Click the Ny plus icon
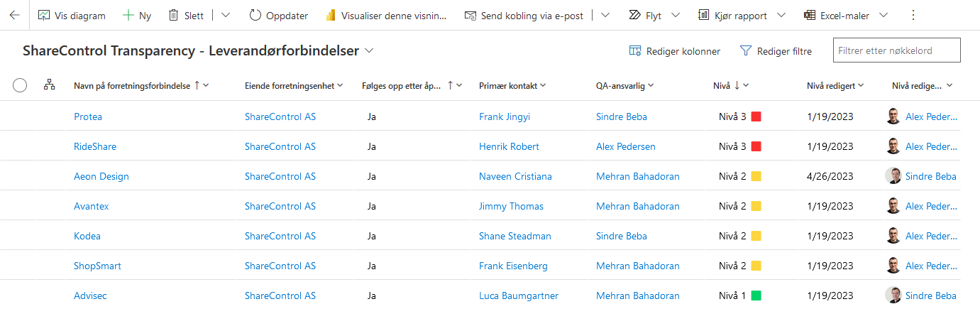980x309 pixels. click(128, 15)
